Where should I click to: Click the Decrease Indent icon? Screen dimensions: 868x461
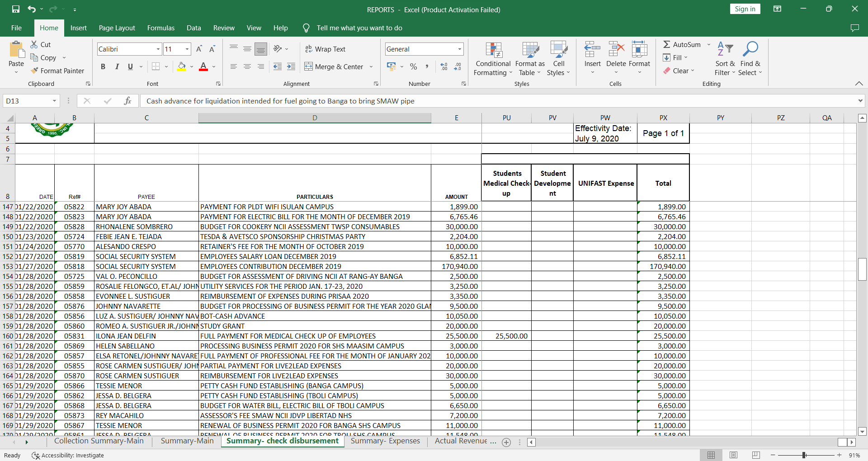click(x=278, y=66)
